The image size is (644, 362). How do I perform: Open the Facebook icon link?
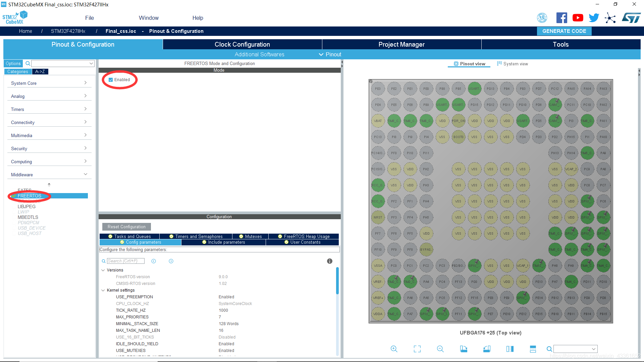(561, 18)
